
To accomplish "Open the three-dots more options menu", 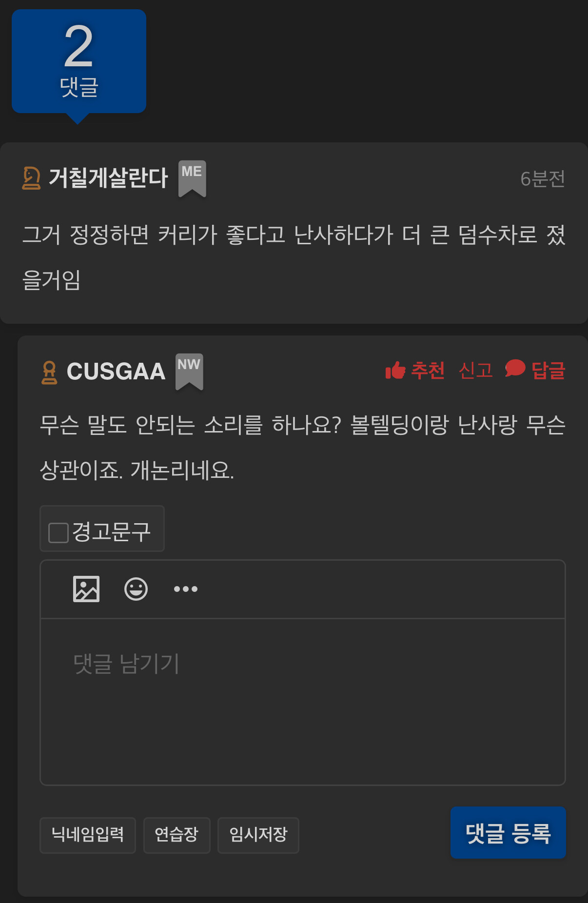I will click(186, 589).
